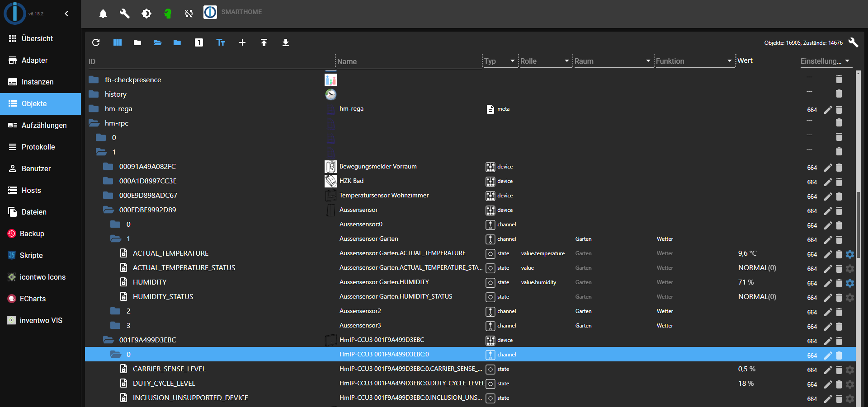This screenshot has width=868, height=407.
Task: Open the Benutzer page
Action: [41, 168]
